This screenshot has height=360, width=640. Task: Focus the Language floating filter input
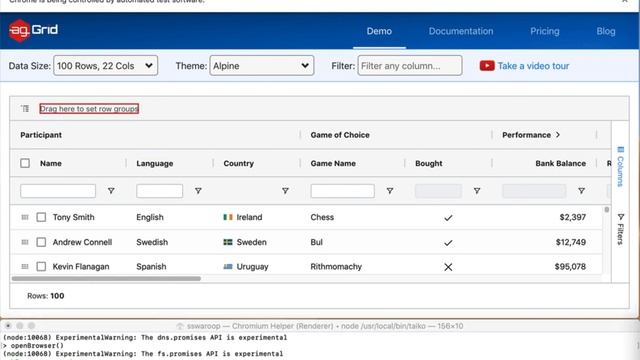coord(160,191)
